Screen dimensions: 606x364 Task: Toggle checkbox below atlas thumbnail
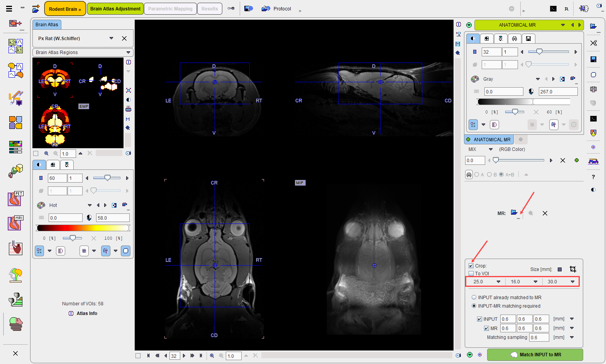[36, 153]
